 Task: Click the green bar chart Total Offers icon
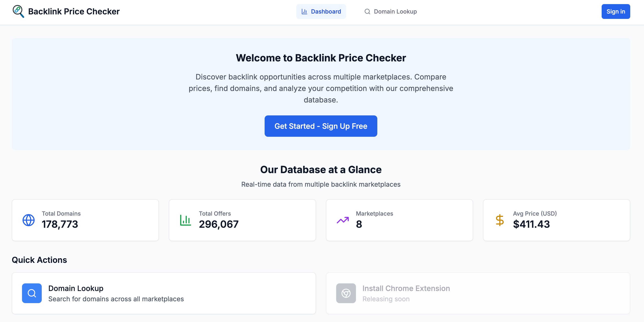(185, 220)
